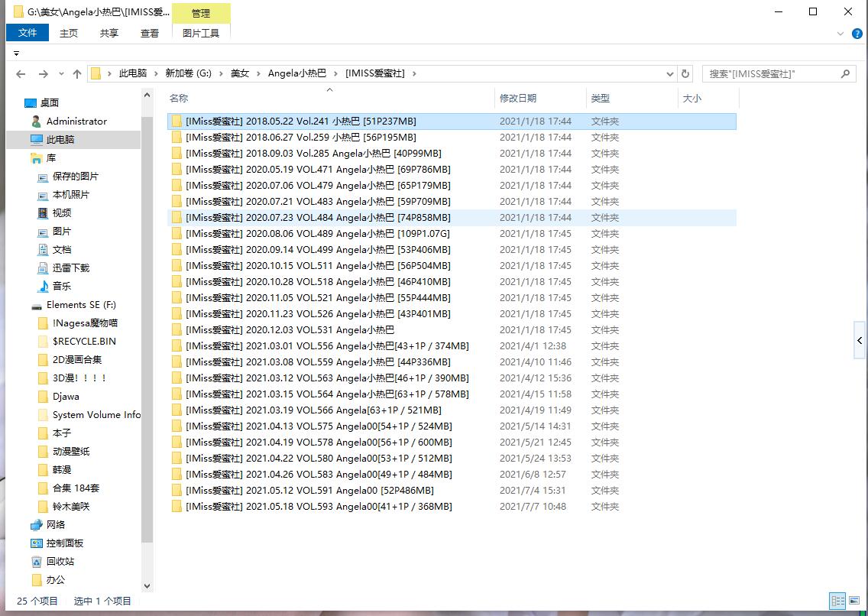
Task: Open recent locations dropdown arrow
Action: click(60, 74)
